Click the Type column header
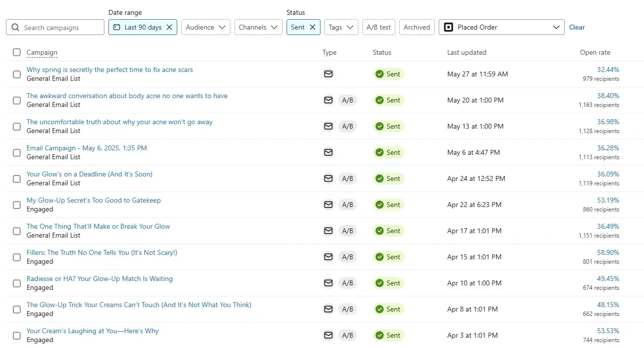 (x=329, y=52)
